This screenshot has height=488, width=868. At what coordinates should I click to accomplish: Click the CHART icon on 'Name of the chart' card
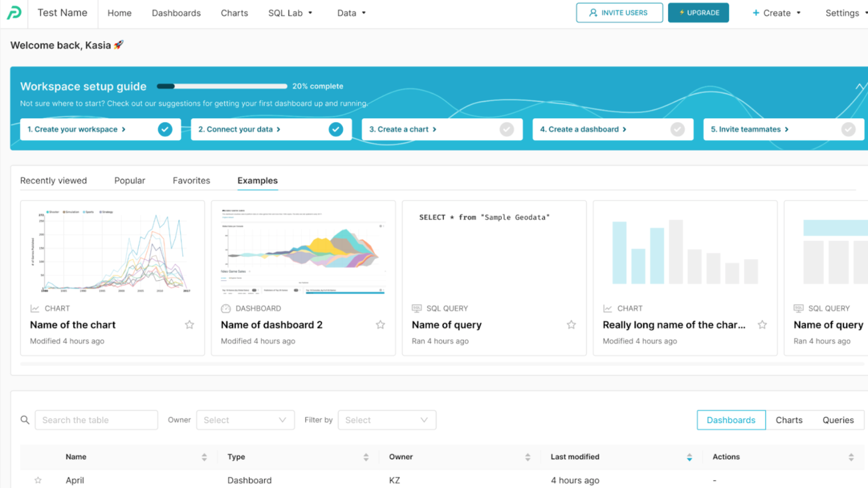click(35, 308)
